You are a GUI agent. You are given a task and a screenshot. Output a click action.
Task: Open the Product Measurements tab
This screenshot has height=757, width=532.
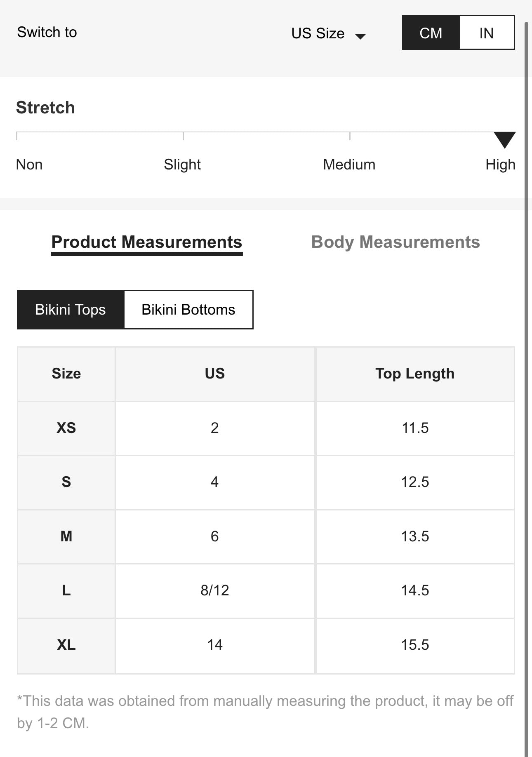(147, 242)
